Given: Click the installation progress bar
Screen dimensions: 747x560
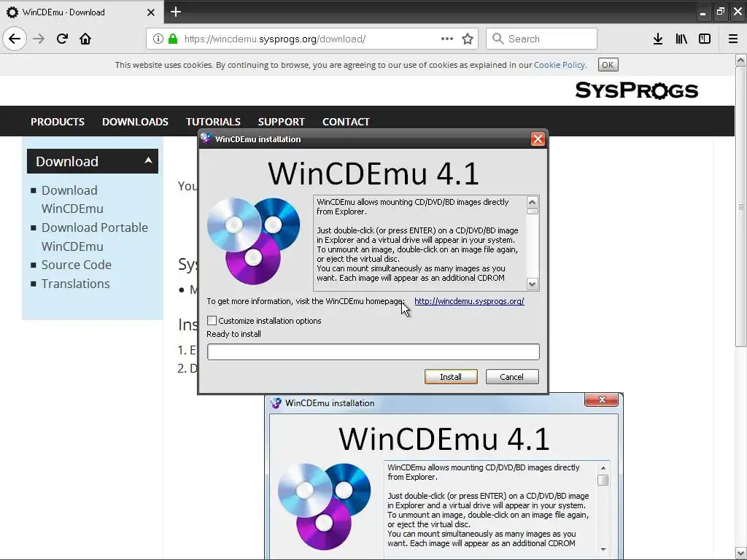Looking at the screenshot, I should (x=373, y=352).
